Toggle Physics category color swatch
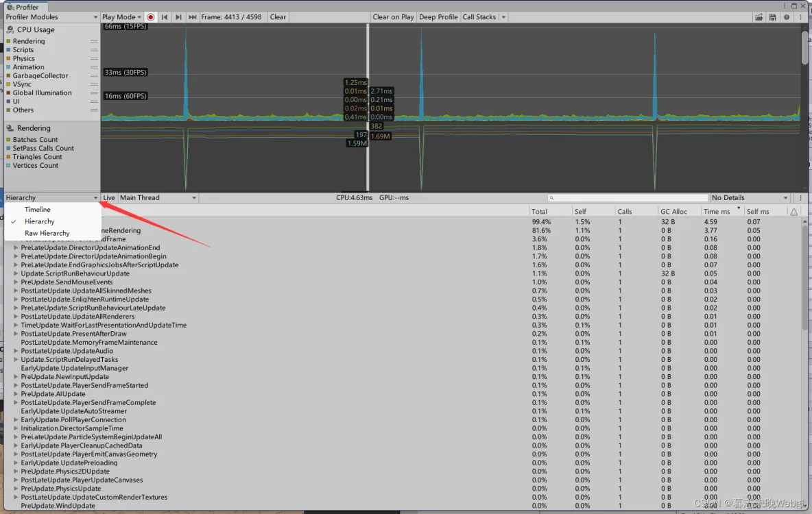Image resolution: width=812 pixels, height=514 pixels. pyautogui.click(x=8, y=58)
